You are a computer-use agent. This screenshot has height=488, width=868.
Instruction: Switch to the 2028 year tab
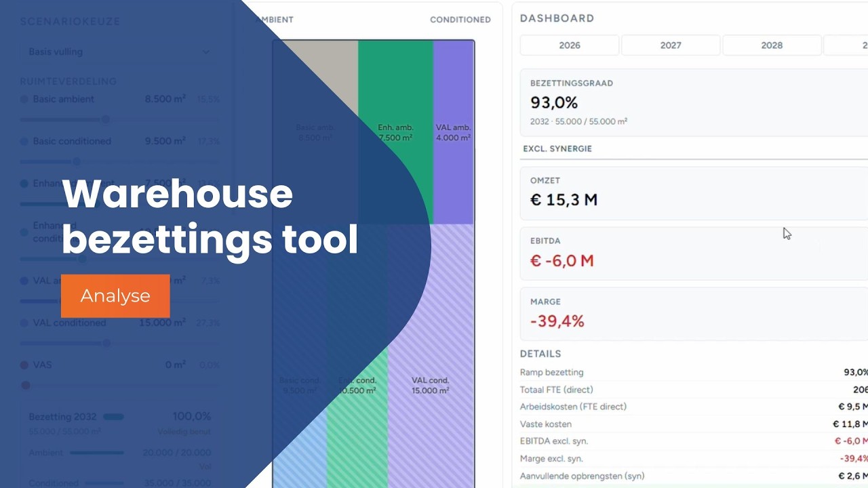[772, 45]
